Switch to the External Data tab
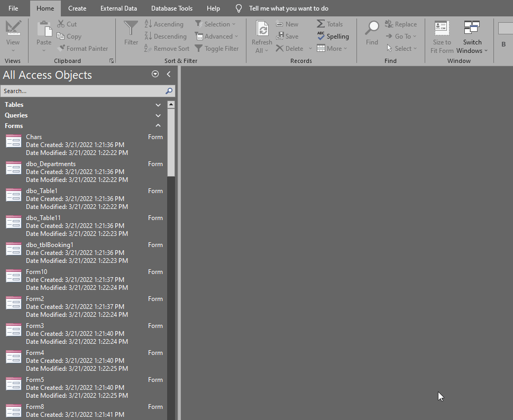513x420 pixels. pyautogui.click(x=119, y=8)
